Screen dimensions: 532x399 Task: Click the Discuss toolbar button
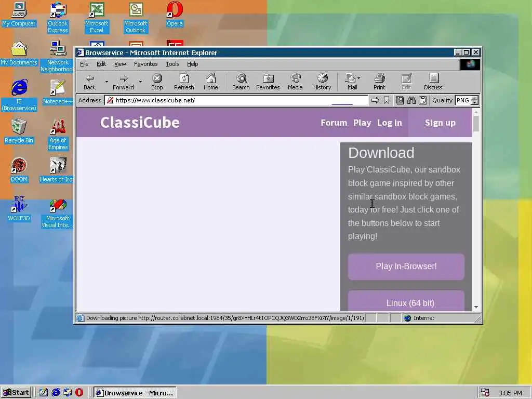tap(433, 82)
